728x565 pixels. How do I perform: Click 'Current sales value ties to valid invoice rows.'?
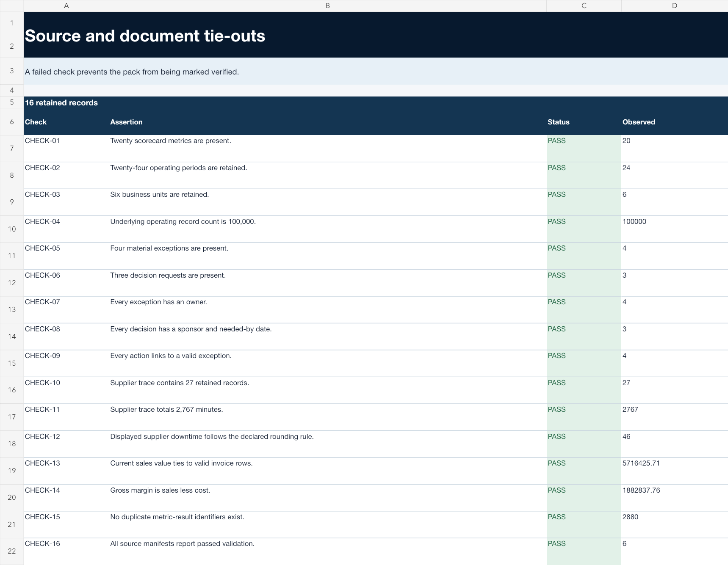coord(181,463)
